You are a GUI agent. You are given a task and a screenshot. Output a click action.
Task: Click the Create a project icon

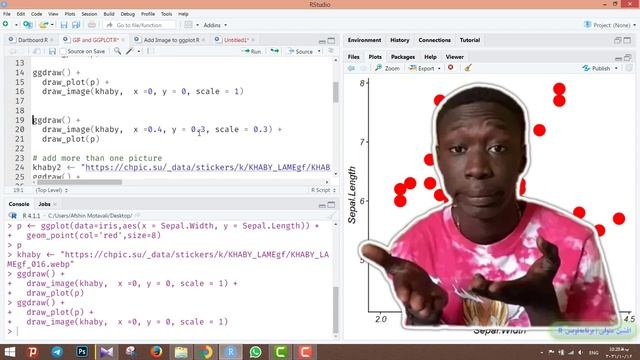[28, 25]
